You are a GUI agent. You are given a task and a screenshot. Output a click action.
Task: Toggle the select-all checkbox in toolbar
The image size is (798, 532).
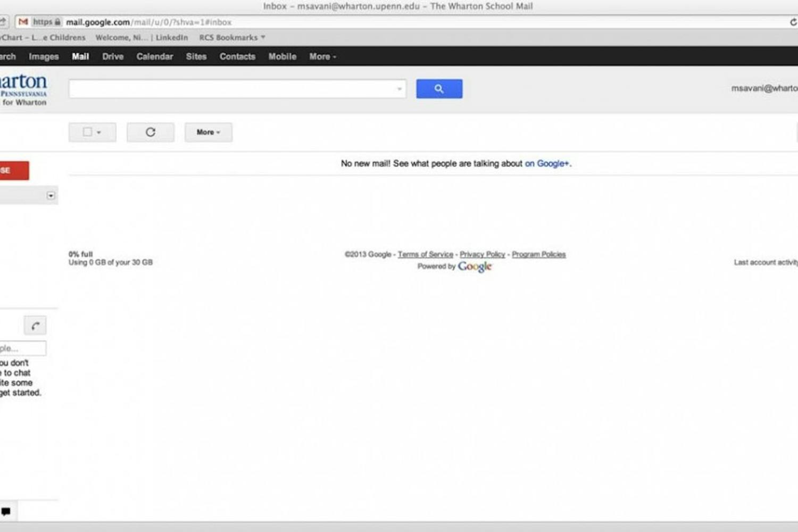pos(87,132)
